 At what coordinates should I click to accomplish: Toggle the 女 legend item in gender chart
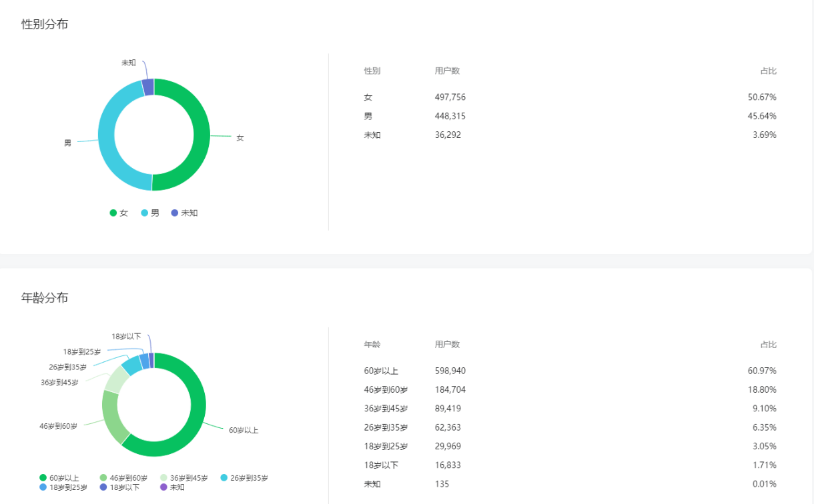click(x=119, y=213)
